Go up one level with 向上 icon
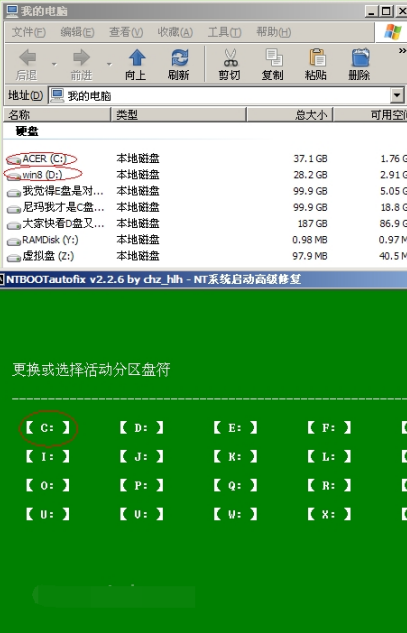407x633 pixels. (x=137, y=58)
